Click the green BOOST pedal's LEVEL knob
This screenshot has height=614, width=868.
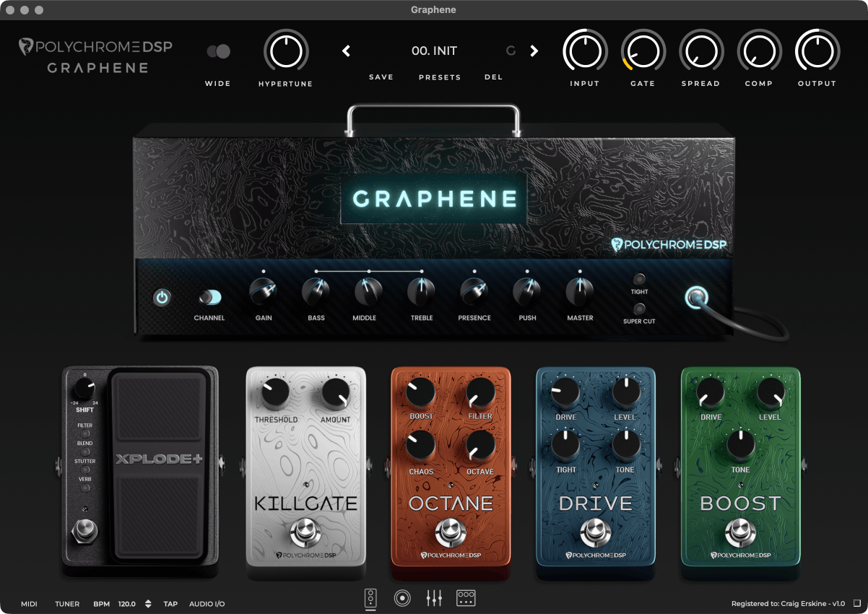click(x=771, y=393)
